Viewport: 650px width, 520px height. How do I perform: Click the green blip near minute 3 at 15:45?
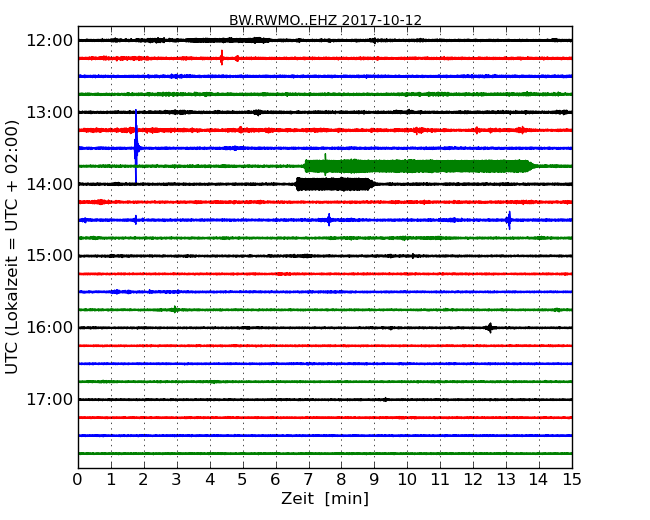click(x=175, y=309)
